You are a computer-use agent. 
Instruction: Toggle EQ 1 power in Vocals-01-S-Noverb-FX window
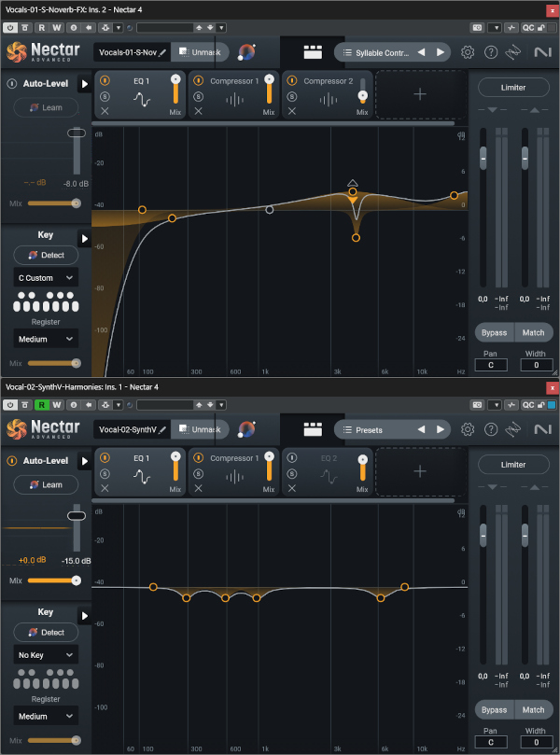(x=105, y=81)
